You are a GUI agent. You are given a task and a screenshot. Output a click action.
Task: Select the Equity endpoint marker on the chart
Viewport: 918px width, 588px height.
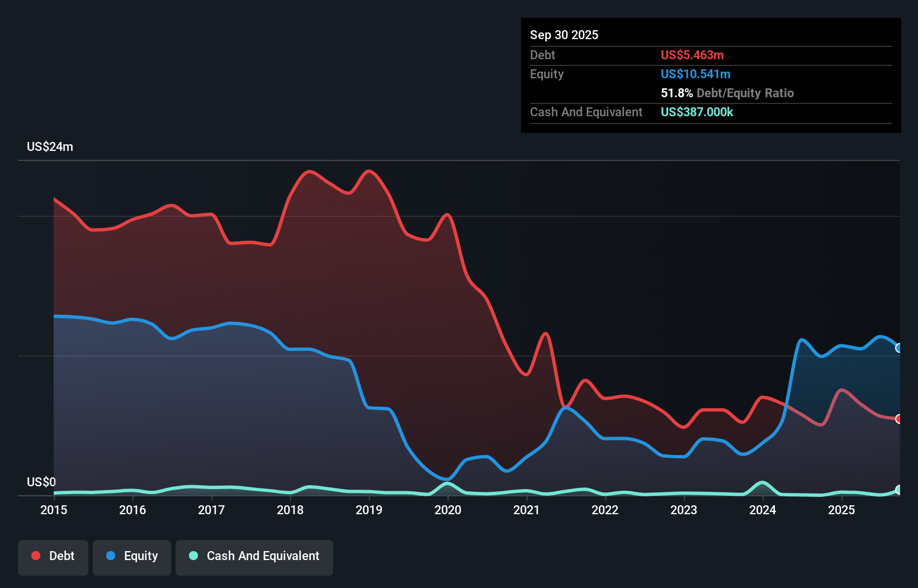coord(898,348)
